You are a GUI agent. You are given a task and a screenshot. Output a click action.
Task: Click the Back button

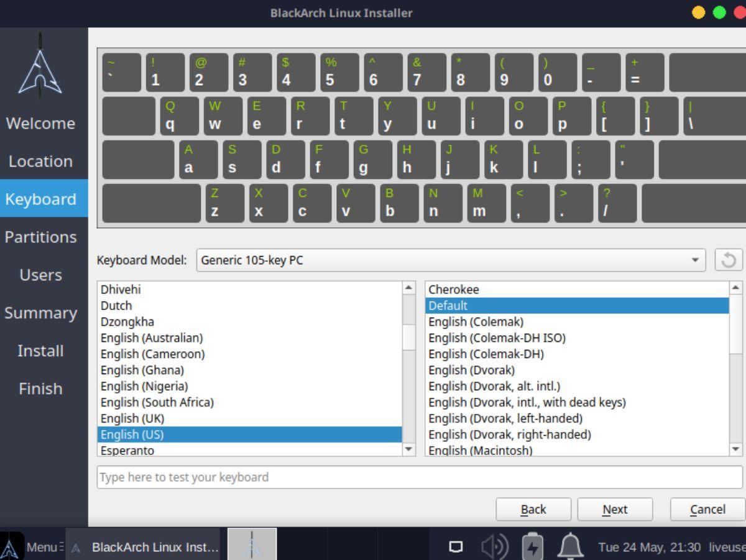pyautogui.click(x=533, y=509)
